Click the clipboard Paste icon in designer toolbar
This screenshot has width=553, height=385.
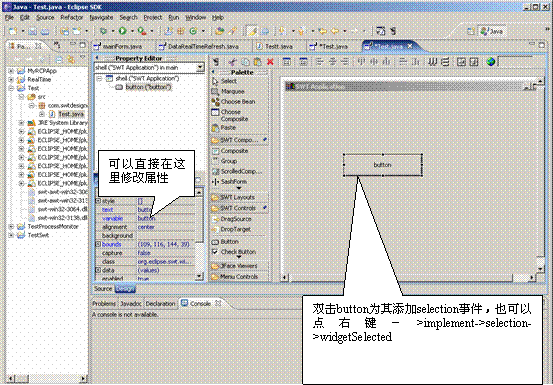pyautogui.click(x=257, y=62)
